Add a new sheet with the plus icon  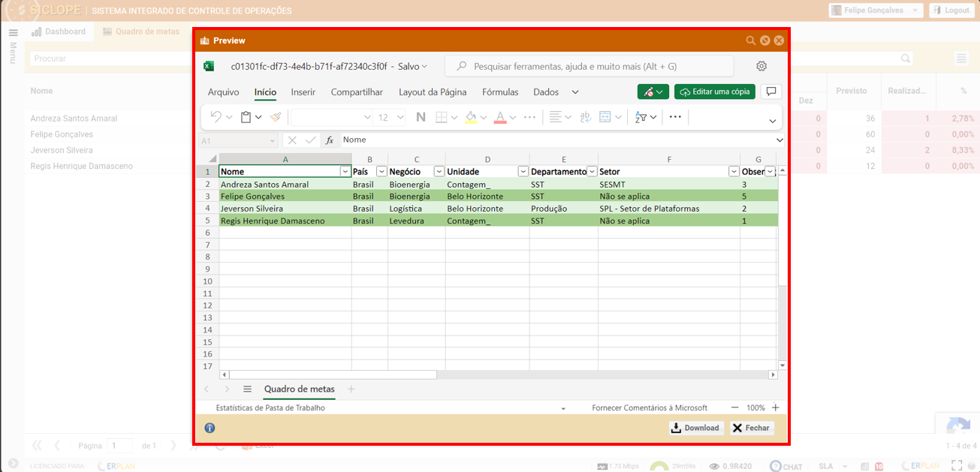coord(351,389)
